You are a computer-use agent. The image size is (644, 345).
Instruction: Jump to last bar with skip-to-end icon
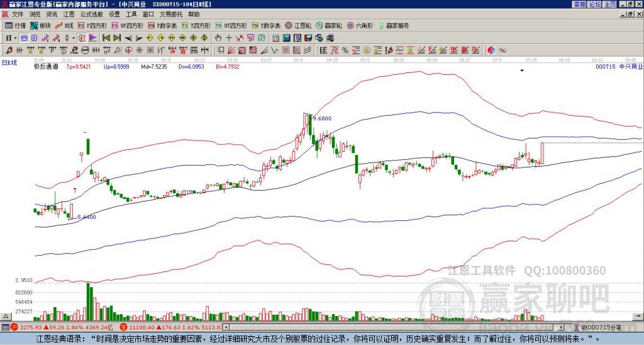117,38
